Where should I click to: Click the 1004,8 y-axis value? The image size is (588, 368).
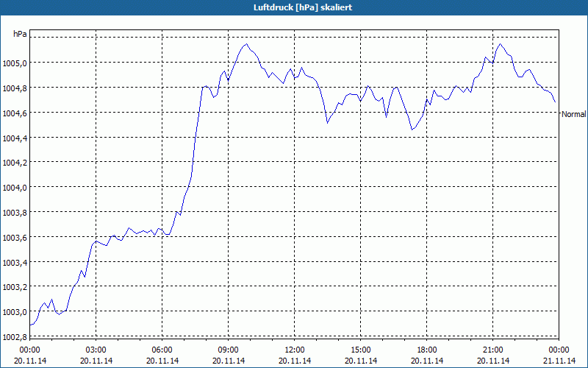click(15, 88)
